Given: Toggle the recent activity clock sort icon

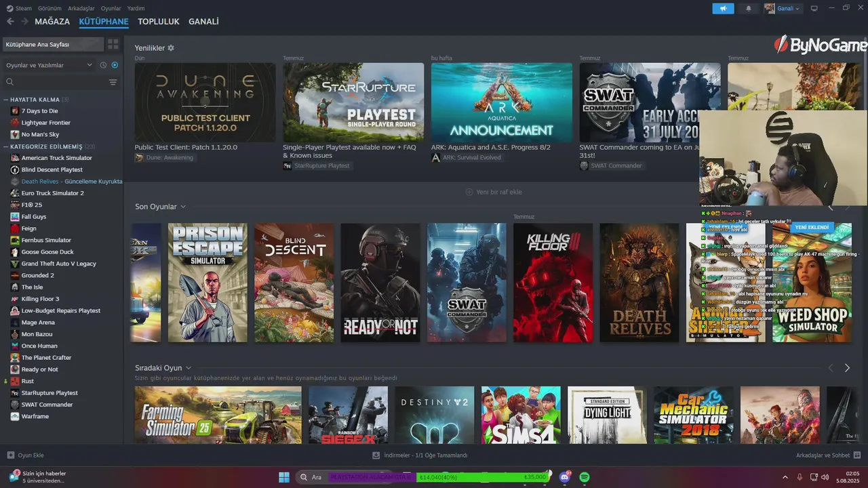Looking at the screenshot, I should 103,65.
